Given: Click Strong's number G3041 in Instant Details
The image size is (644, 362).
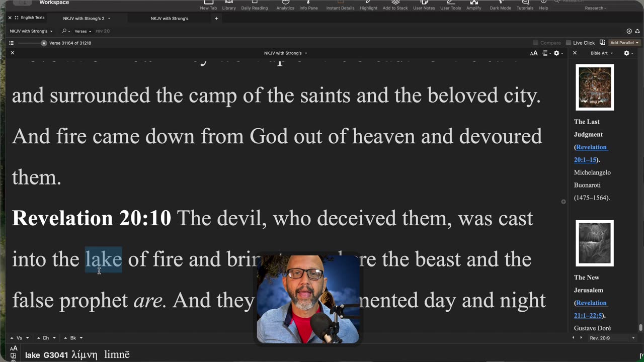Looking at the screenshot, I should click(x=55, y=355).
